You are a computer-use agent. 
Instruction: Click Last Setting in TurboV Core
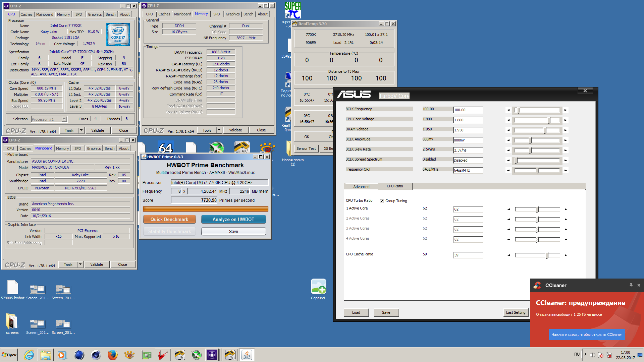516,312
